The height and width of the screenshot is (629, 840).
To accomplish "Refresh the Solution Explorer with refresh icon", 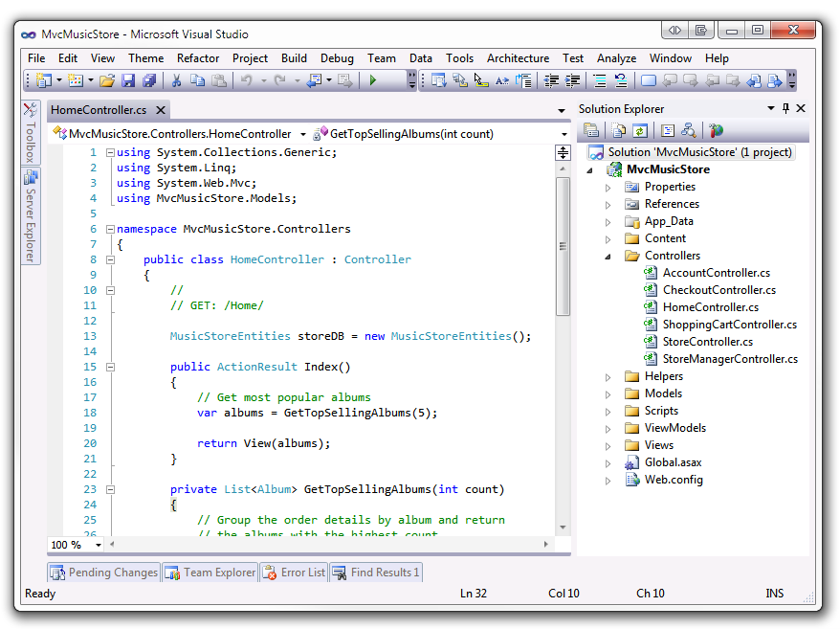I will 640,130.
